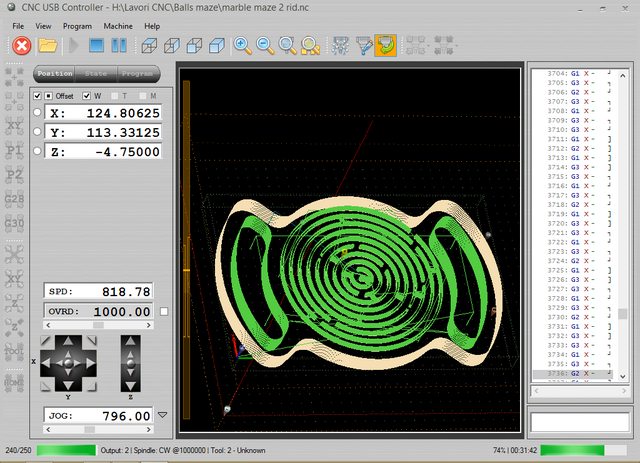The image size is (640, 463).
Task: Click the zoom in magnifier icon
Action: pos(243,45)
